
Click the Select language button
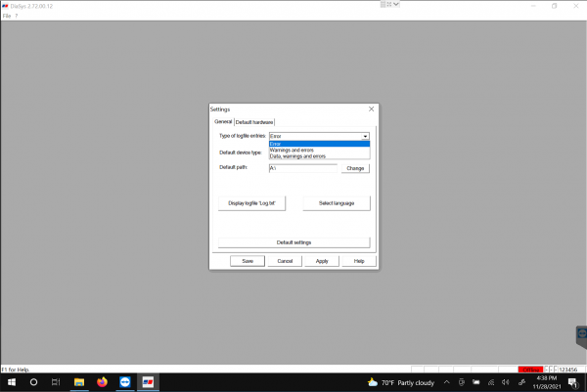tap(337, 203)
